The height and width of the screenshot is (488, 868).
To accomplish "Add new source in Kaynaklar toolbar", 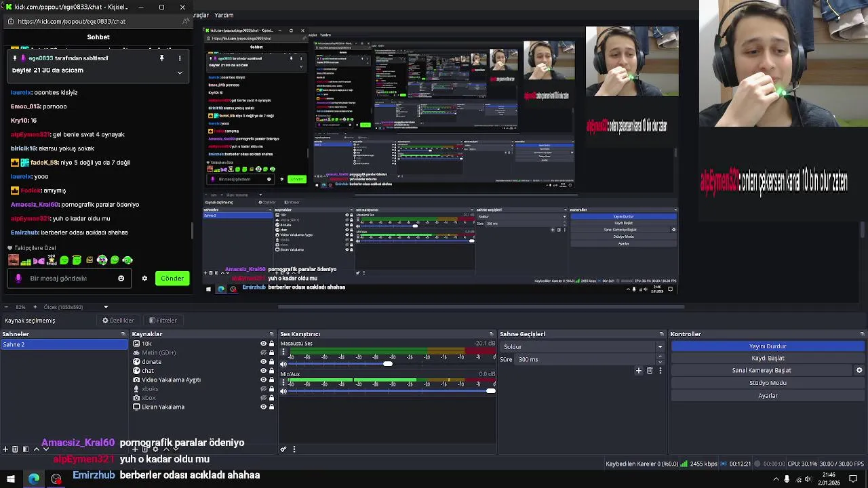I will pos(136,449).
